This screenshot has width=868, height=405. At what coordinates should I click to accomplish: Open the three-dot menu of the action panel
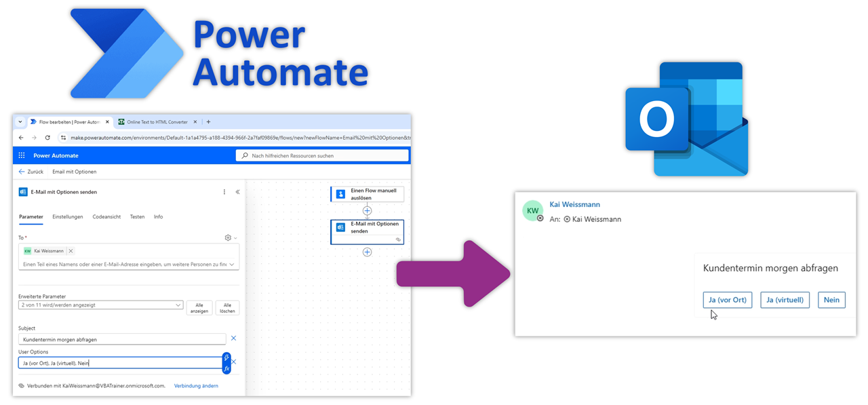[x=224, y=192]
